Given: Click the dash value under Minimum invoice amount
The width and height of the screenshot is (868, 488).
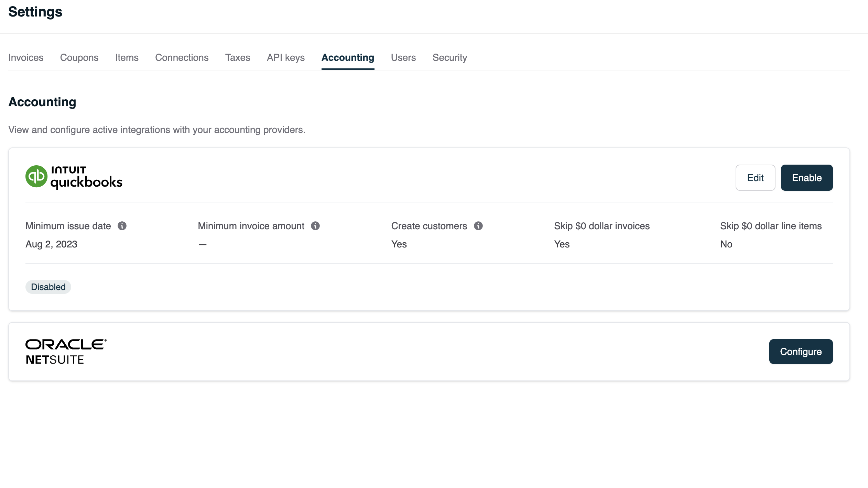Looking at the screenshot, I should point(203,244).
